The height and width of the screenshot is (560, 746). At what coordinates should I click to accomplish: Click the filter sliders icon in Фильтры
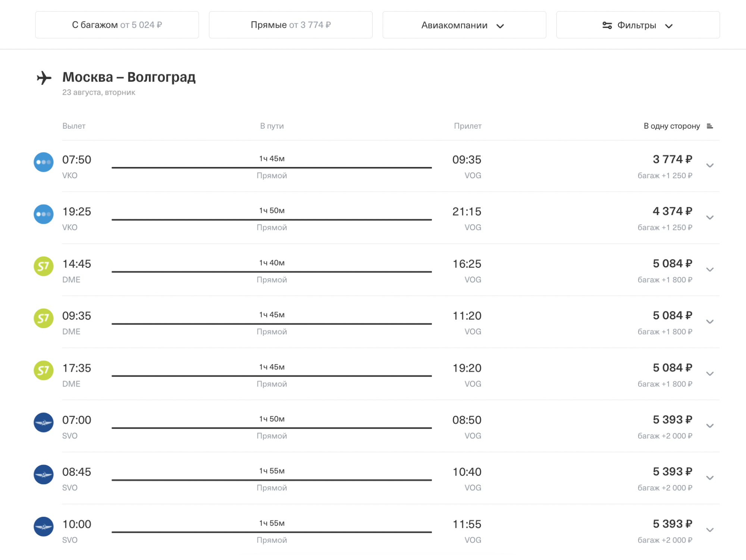(x=607, y=25)
